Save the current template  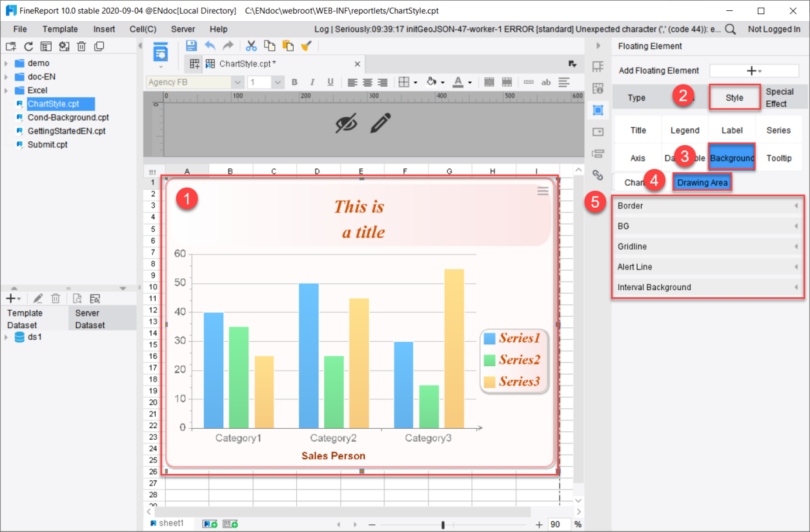(191, 46)
